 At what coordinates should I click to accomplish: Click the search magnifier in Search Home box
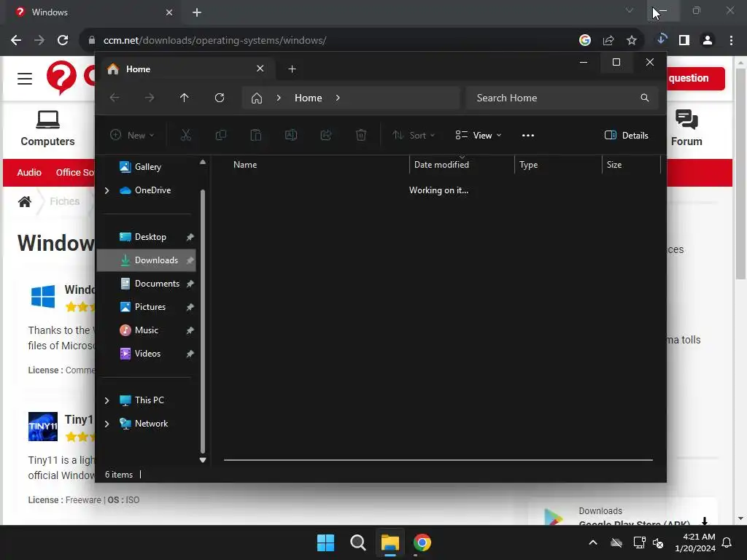645,98
